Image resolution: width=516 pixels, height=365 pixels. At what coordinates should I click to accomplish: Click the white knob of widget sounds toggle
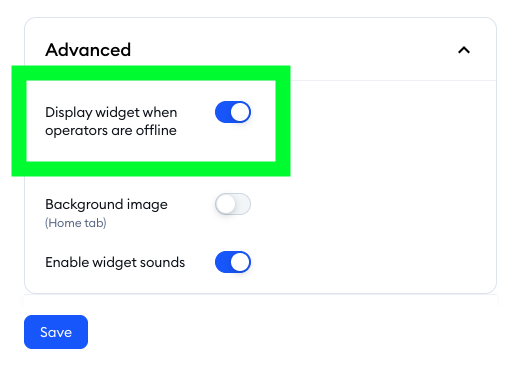[x=240, y=262]
